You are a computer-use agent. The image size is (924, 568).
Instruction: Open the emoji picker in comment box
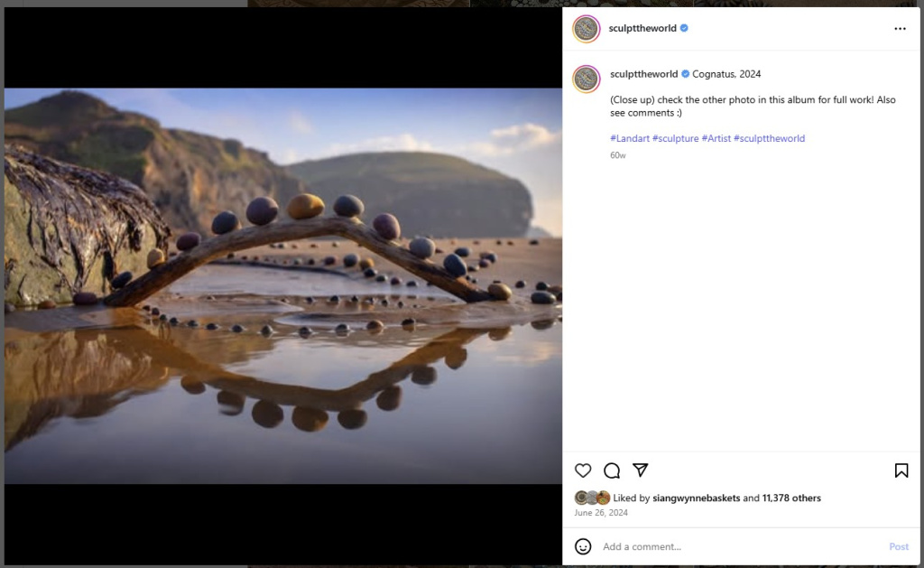583,546
